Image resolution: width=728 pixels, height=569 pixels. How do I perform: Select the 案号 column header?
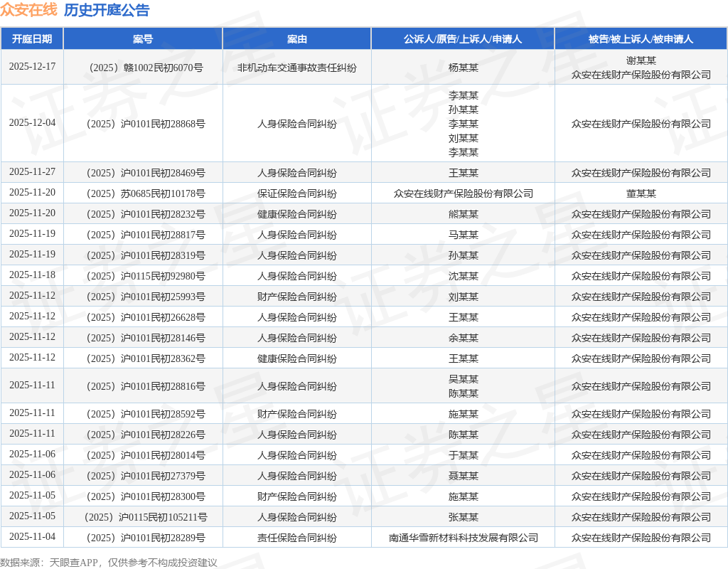(143, 39)
